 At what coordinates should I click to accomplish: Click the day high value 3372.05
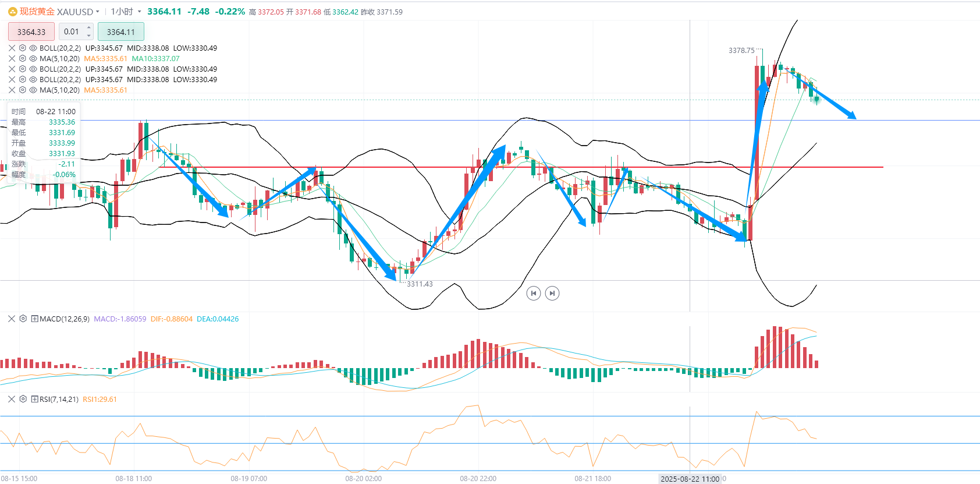click(x=271, y=12)
